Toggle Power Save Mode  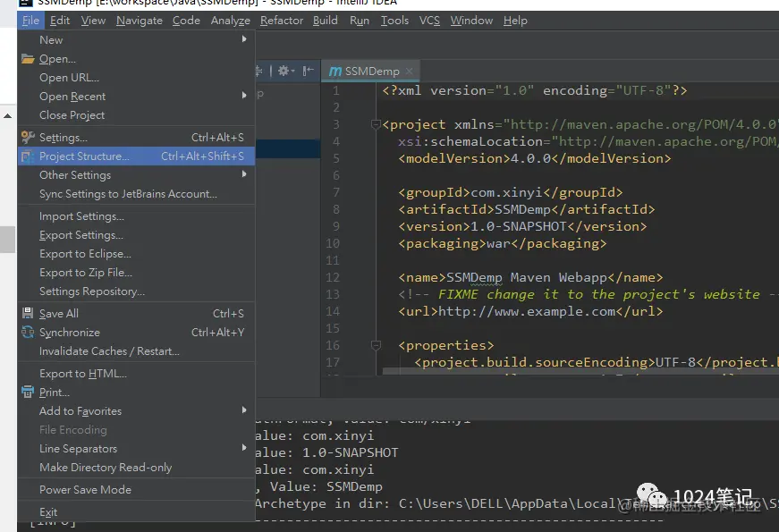[136, 490]
